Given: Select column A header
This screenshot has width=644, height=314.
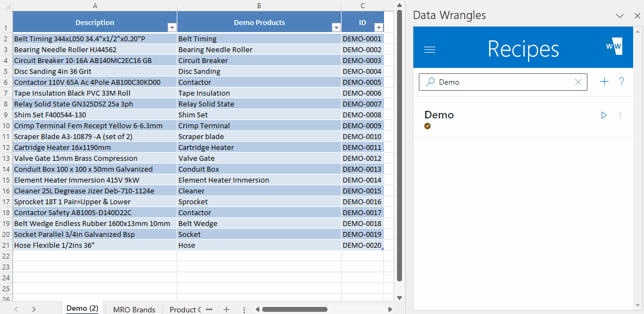Looking at the screenshot, I should click(x=95, y=5).
